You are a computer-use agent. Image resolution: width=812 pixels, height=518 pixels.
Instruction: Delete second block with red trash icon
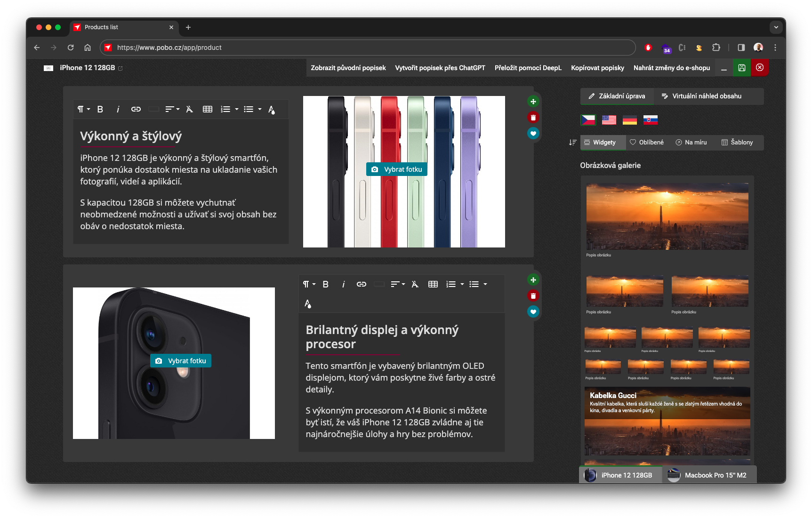[533, 296]
